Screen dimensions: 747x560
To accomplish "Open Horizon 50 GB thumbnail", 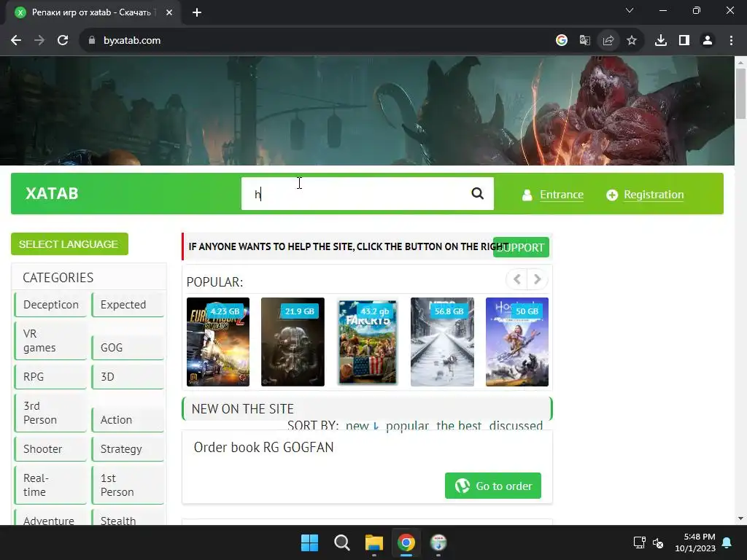I will tap(517, 342).
